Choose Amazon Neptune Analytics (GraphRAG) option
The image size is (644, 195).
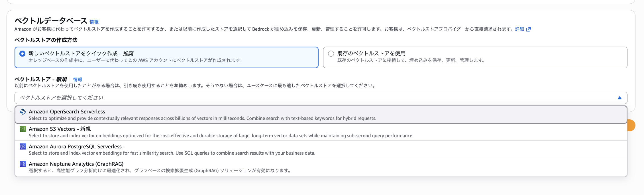click(321, 167)
